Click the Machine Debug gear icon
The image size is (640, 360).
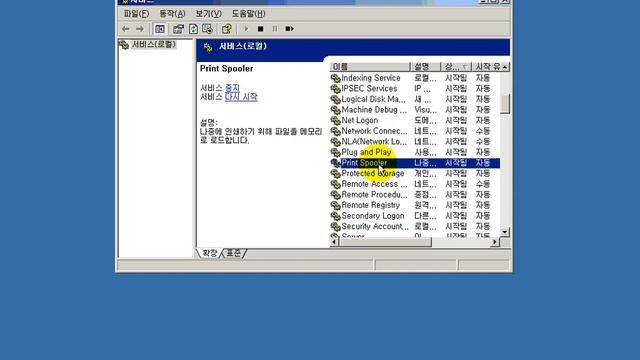pyautogui.click(x=336, y=110)
